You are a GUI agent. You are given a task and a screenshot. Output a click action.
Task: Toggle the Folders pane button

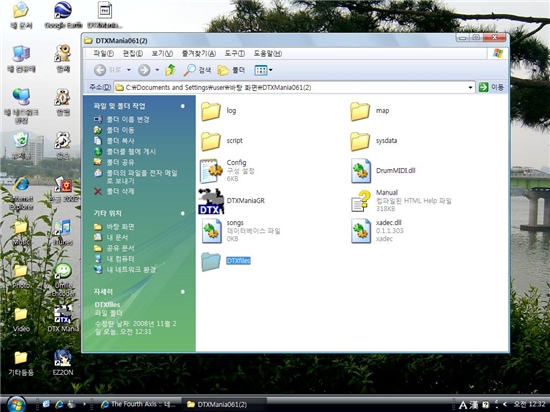(231, 70)
